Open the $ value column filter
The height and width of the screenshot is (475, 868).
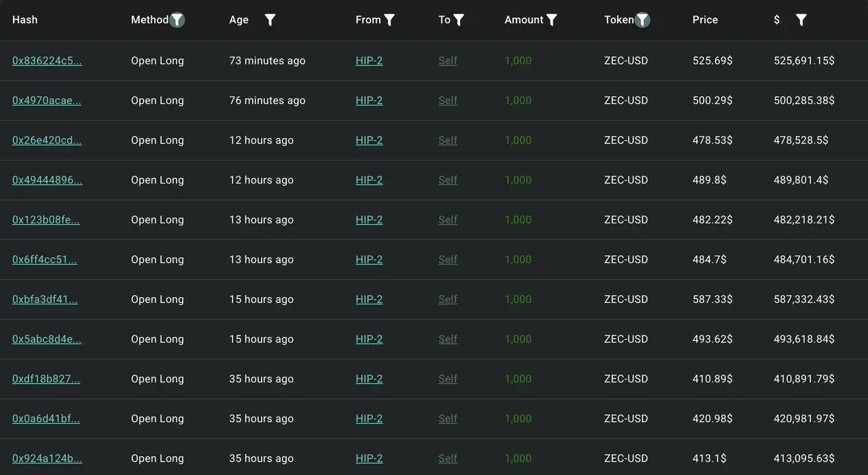(x=801, y=20)
